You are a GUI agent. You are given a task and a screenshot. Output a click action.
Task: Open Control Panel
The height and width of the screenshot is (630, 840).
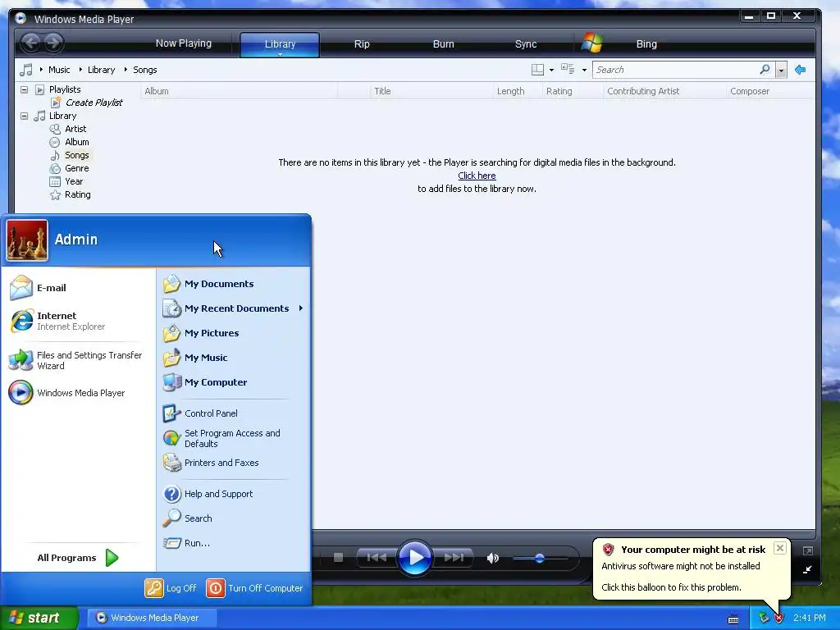click(234, 413)
